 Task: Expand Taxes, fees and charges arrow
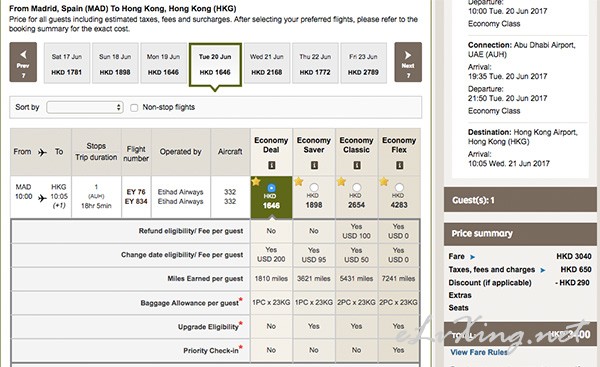click(543, 270)
